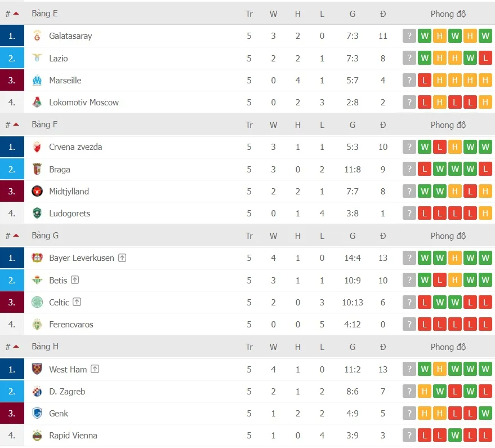Click Braga's 11:8 goal score

point(353,169)
